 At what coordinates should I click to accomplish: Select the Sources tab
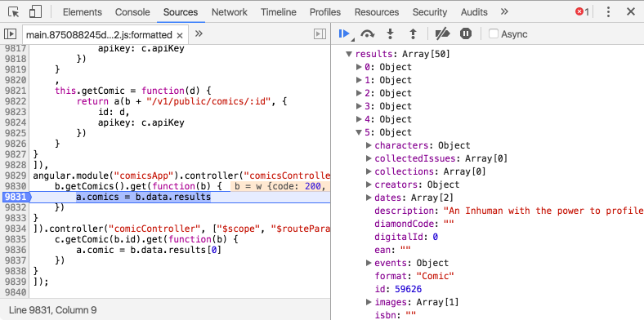(x=181, y=12)
